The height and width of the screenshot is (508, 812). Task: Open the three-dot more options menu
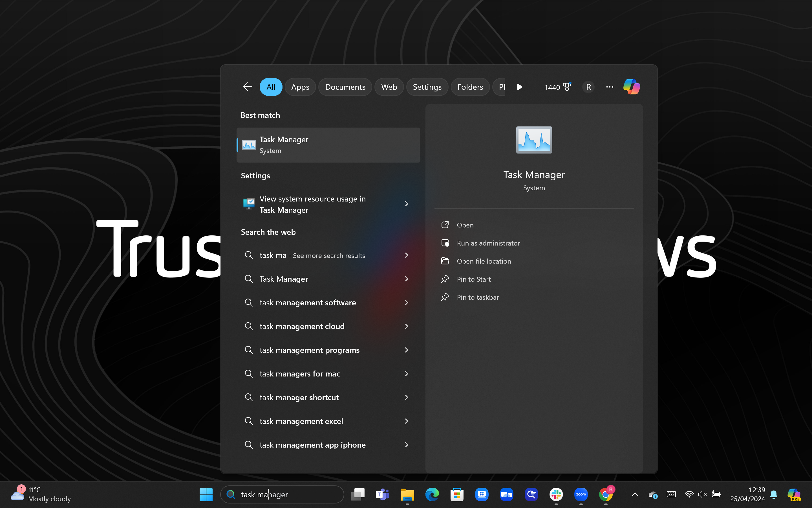[x=610, y=87]
